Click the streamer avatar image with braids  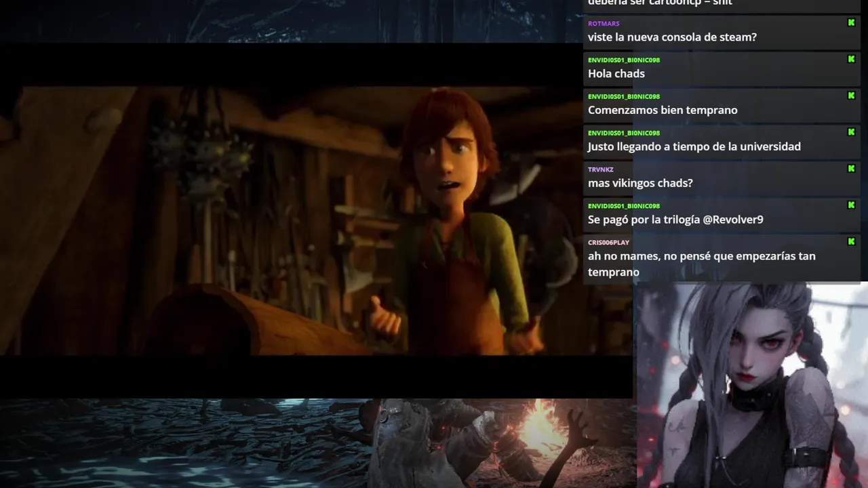[752, 386]
